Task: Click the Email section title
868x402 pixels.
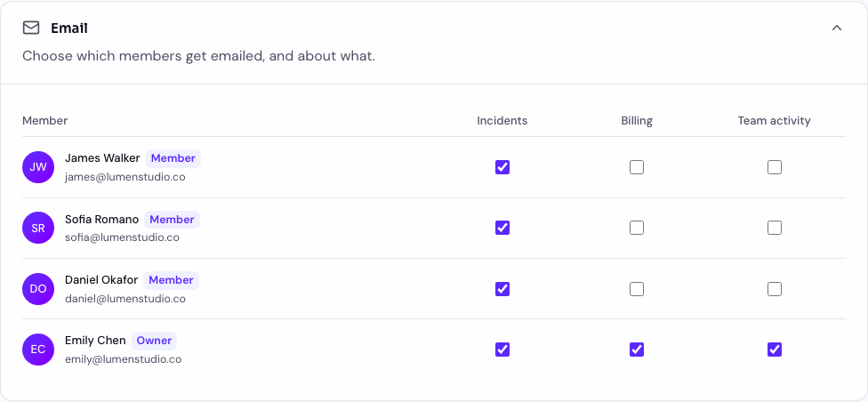Action: [x=69, y=28]
